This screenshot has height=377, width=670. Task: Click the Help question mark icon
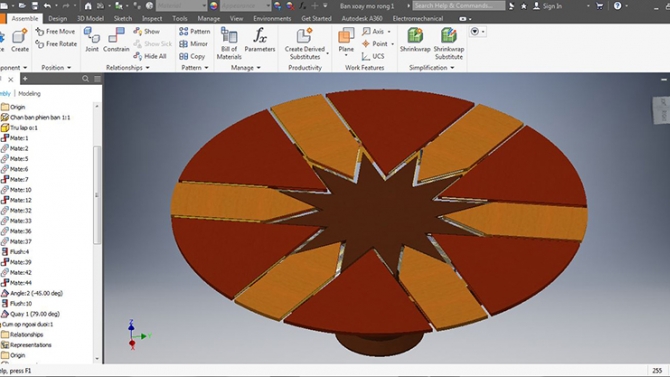[x=617, y=6]
